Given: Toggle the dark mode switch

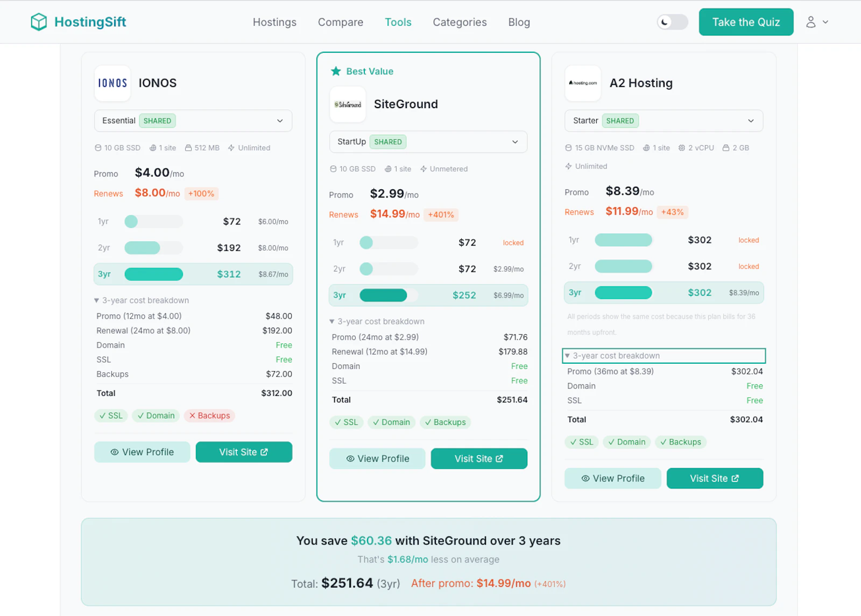Looking at the screenshot, I should click(x=673, y=22).
